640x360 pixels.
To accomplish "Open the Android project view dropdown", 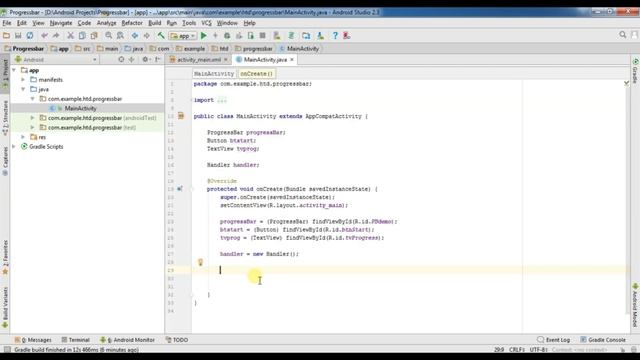I will [x=56, y=60].
